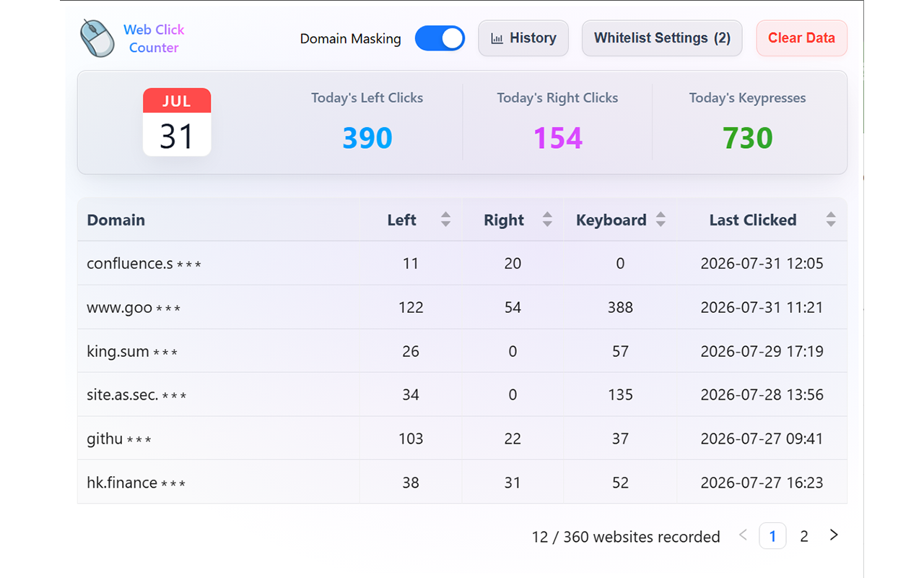
Task: Click the mouse logo icon
Action: point(97,38)
